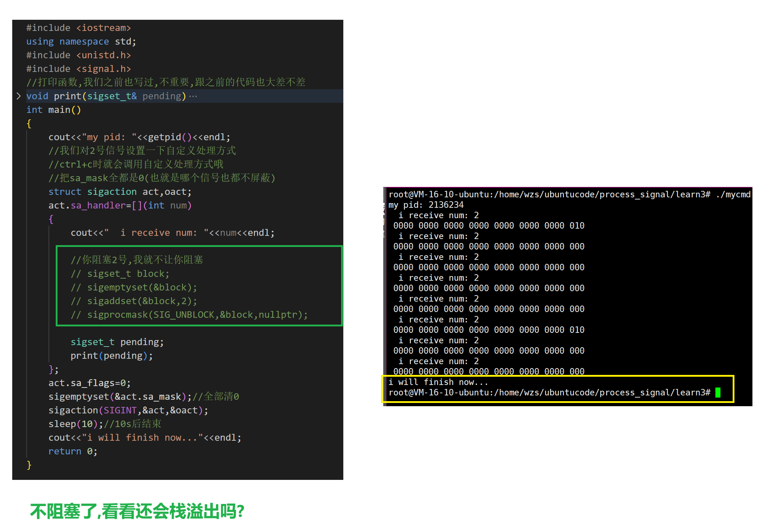The height and width of the screenshot is (532, 774).
Task: Click the green caption text at the bottom
Action: [137, 511]
